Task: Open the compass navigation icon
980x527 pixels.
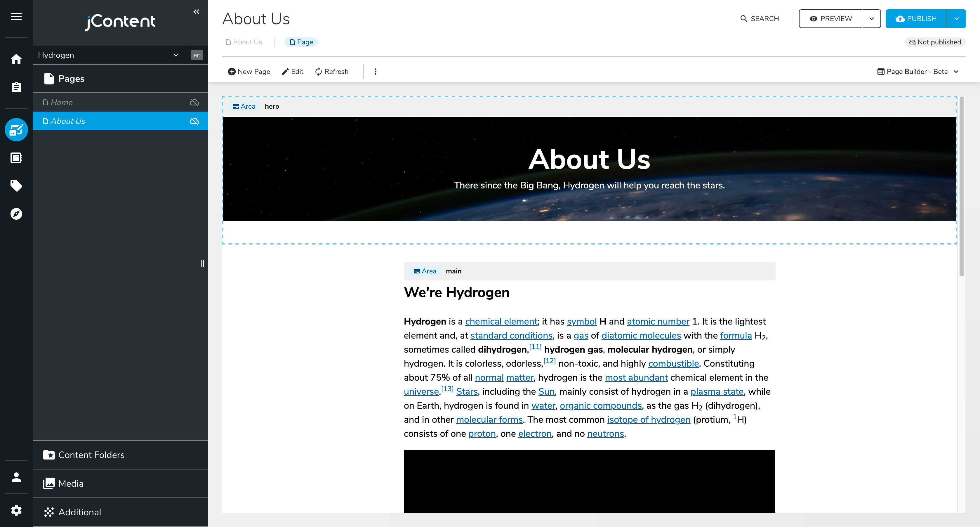Action: pos(16,214)
